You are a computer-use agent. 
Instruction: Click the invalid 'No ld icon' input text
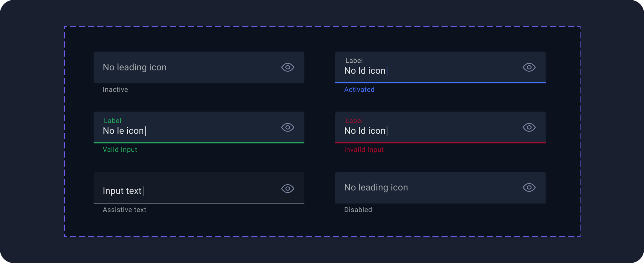(365, 131)
